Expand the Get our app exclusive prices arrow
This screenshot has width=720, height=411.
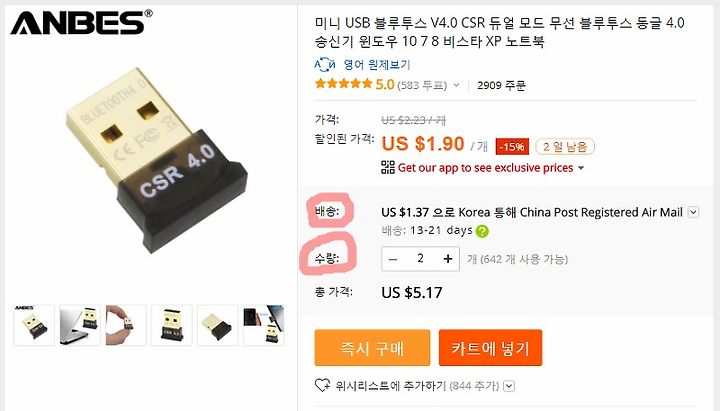[581, 168]
